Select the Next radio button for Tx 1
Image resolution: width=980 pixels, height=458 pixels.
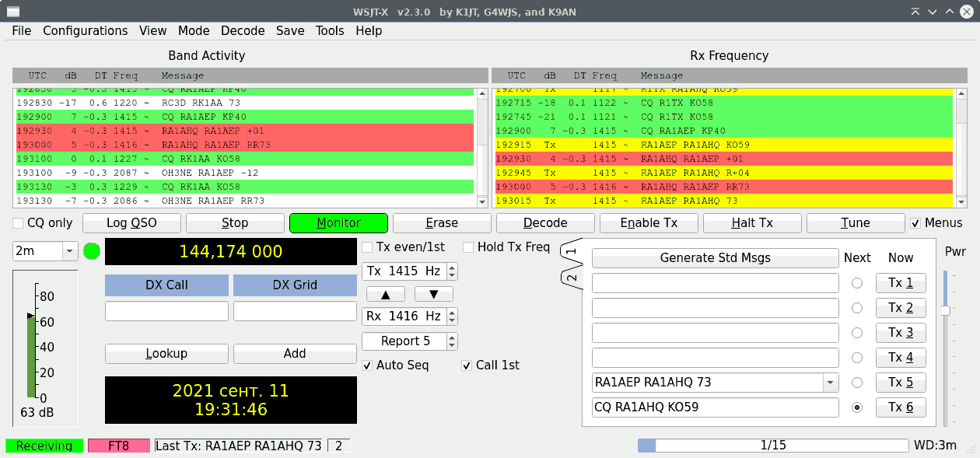pyautogui.click(x=857, y=283)
